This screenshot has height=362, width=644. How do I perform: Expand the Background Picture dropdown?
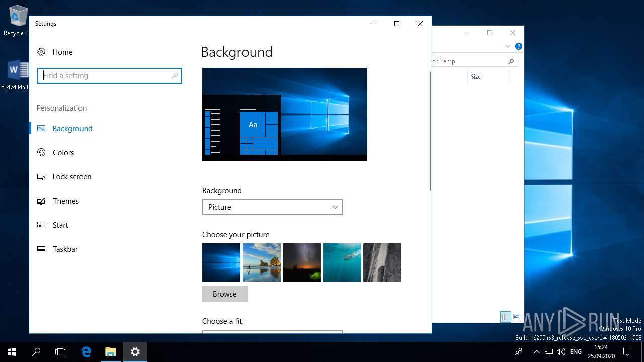click(x=272, y=207)
